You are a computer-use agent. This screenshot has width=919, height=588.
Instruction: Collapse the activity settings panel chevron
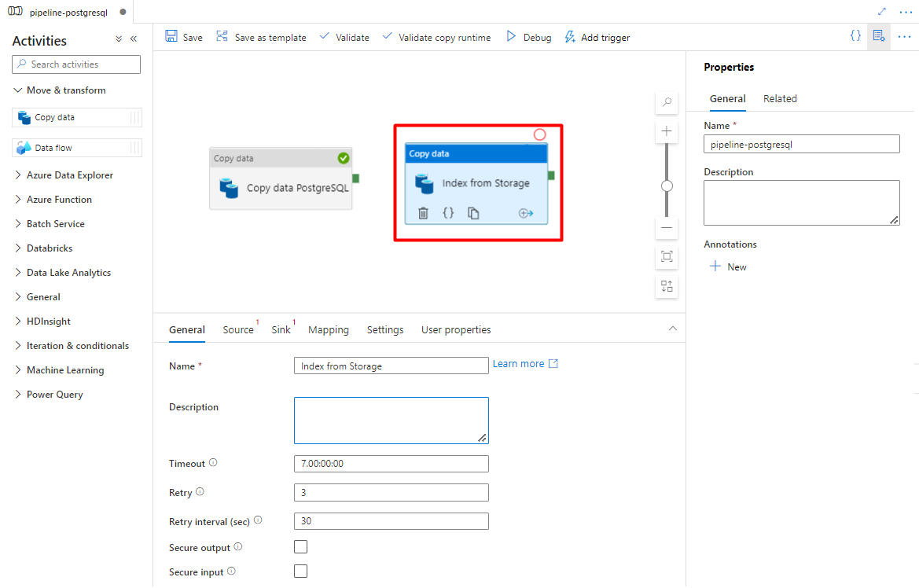[x=673, y=329]
